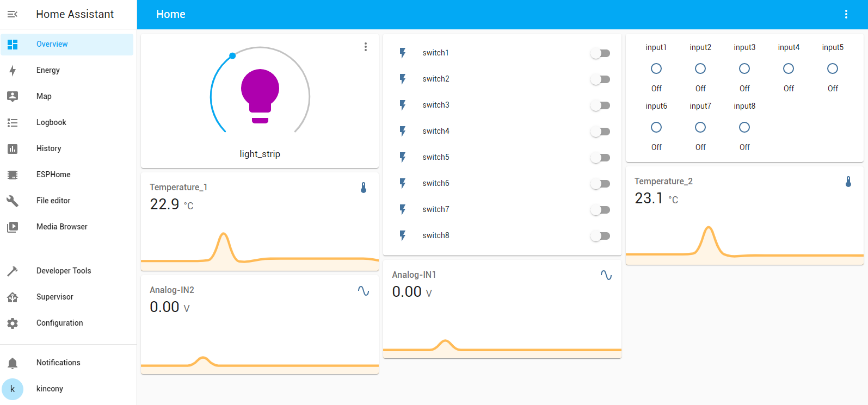Image resolution: width=868 pixels, height=405 pixels.
Task: Go to ESPHome in the sidebar
Action: pyautogui.click(x=53, y=175)
